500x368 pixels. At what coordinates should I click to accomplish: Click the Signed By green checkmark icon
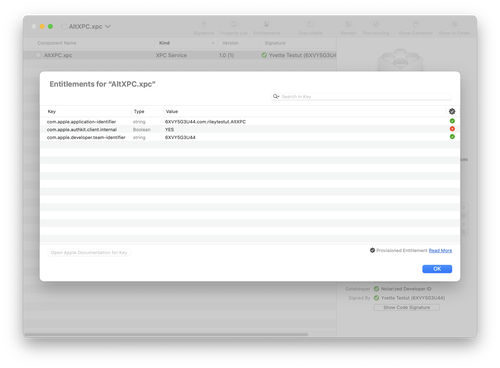pos(376,298)
